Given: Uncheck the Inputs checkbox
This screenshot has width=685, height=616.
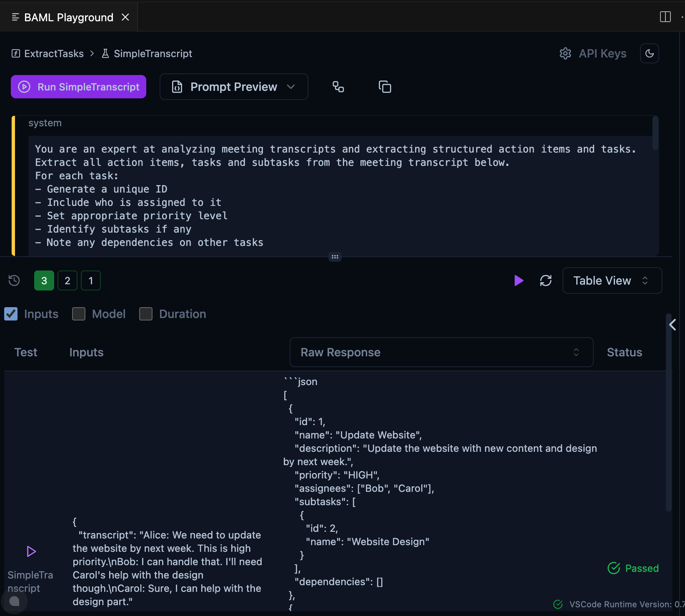Looking at the screenshot, I should pos(11,314).
